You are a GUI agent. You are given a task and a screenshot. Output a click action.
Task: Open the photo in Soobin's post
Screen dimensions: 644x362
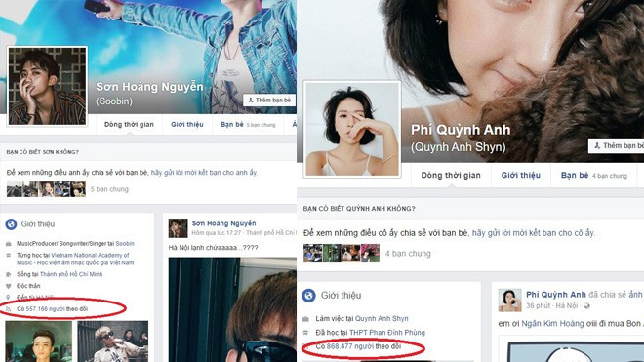[x=232, y=310]
